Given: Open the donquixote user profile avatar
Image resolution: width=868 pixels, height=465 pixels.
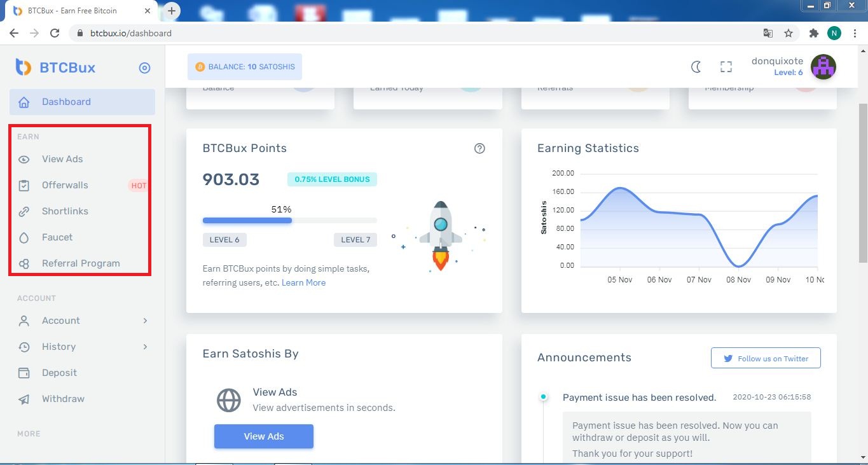Looking at the screenshot, I should click(x=823, y=67).
